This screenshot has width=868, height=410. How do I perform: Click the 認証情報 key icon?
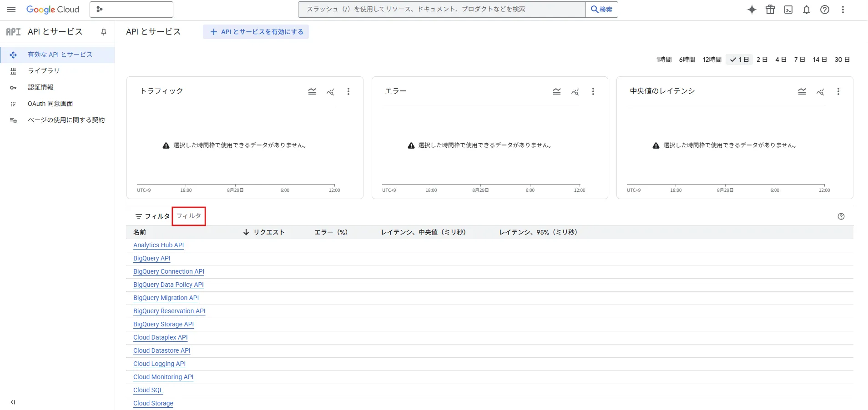coord(13,87)
